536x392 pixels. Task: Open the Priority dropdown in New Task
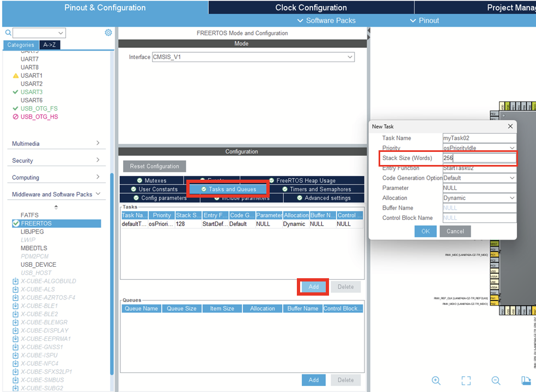pos(511,148)
